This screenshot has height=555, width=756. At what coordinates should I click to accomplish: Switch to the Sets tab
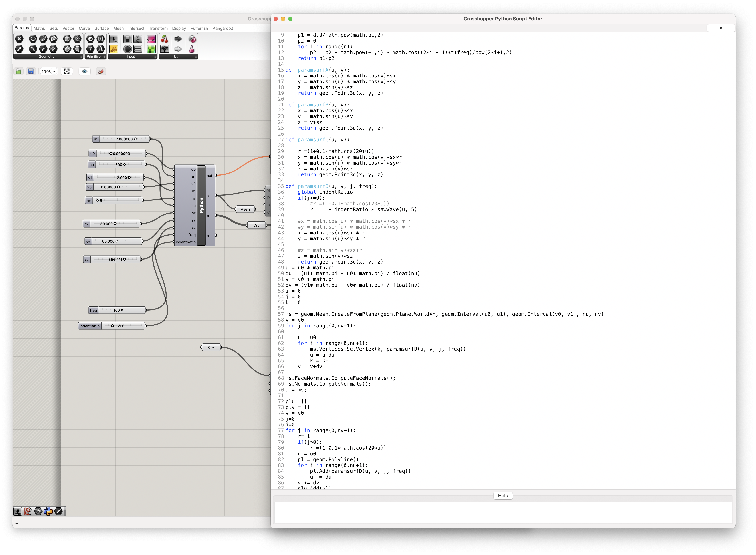(x=54, y=28)
